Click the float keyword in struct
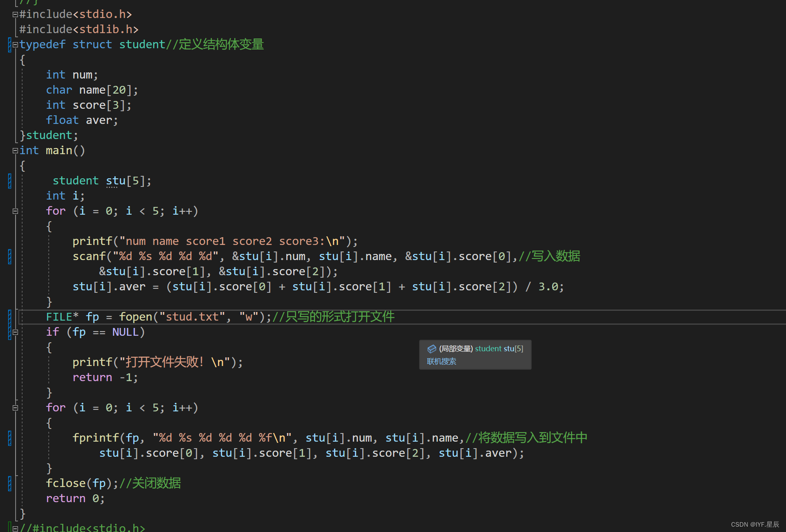 click(62, 120)
